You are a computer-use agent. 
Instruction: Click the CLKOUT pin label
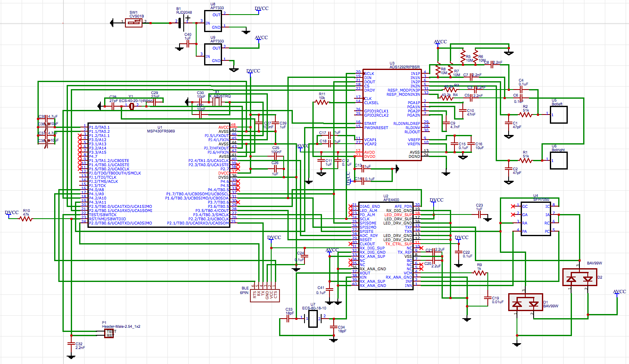367,244
